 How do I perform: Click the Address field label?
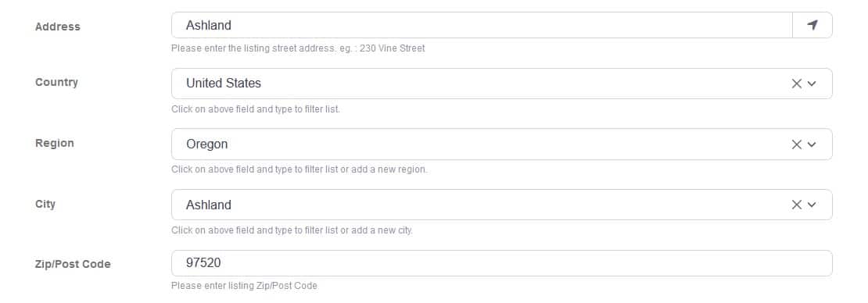click(x=58, y=27)
